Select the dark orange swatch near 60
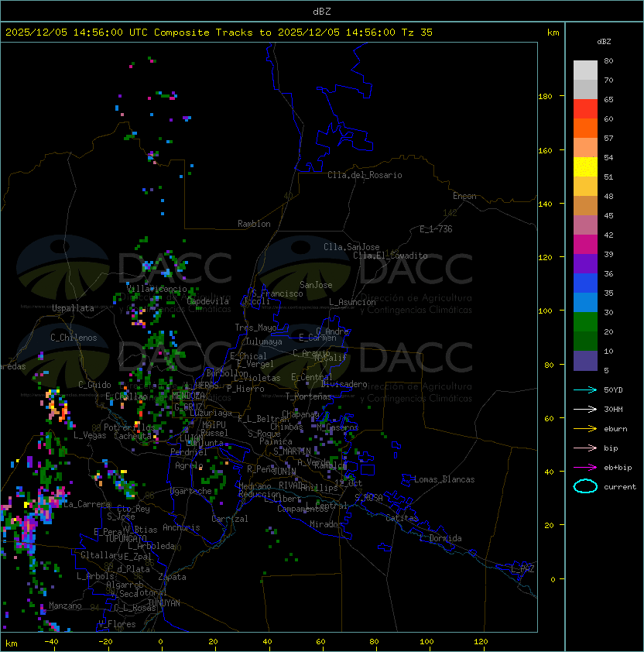 585,128
